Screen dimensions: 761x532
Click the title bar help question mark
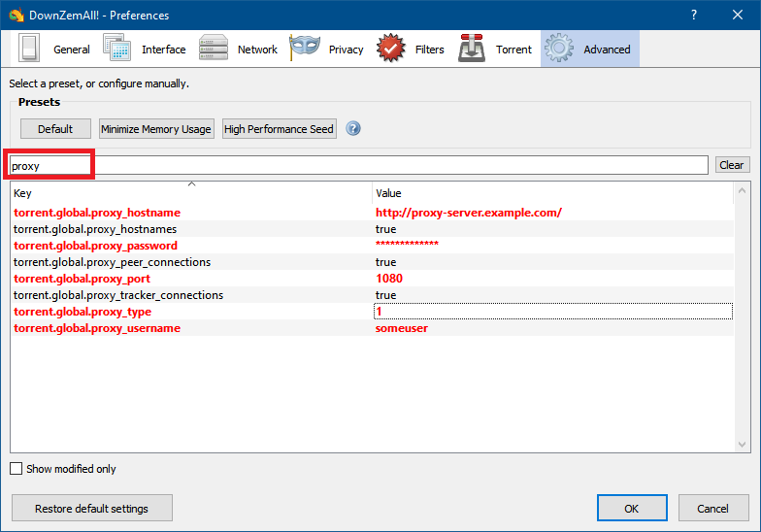pos(694,16)
